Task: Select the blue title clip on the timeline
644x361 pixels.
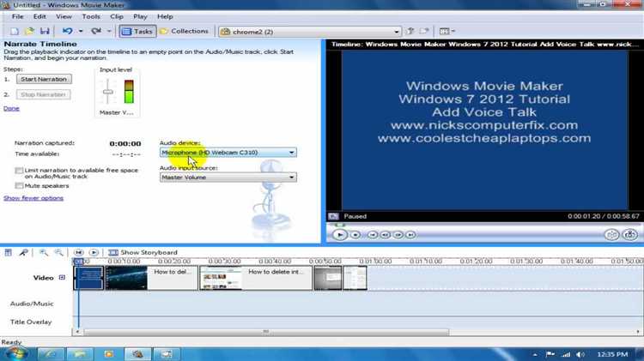Action: [x=88, y=278]
